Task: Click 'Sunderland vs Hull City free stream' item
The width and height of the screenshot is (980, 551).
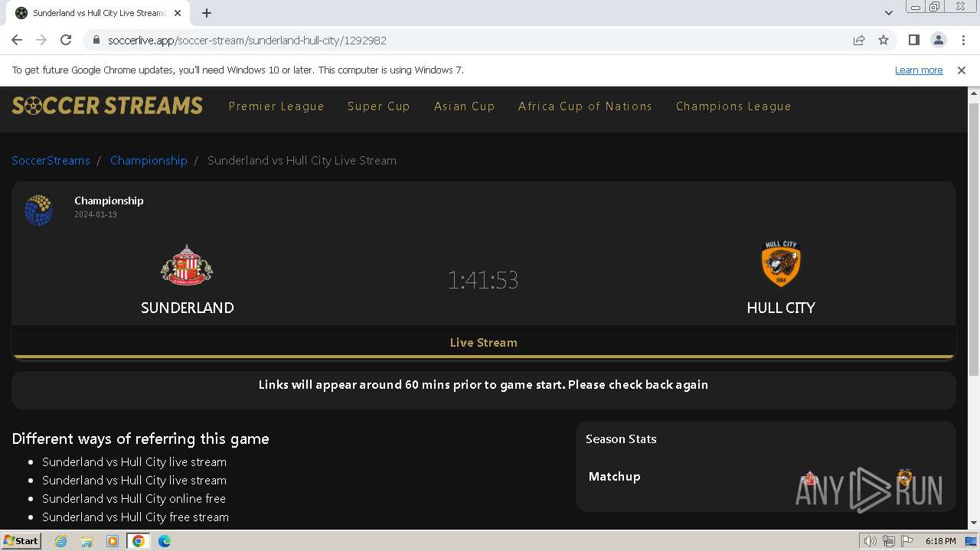Action: [136, 517]
